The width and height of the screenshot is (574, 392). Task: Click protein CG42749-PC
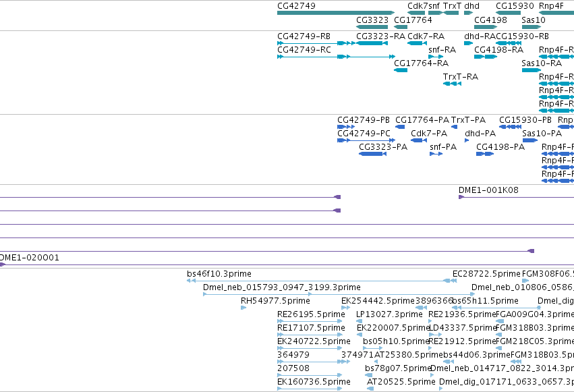[366, 140]
